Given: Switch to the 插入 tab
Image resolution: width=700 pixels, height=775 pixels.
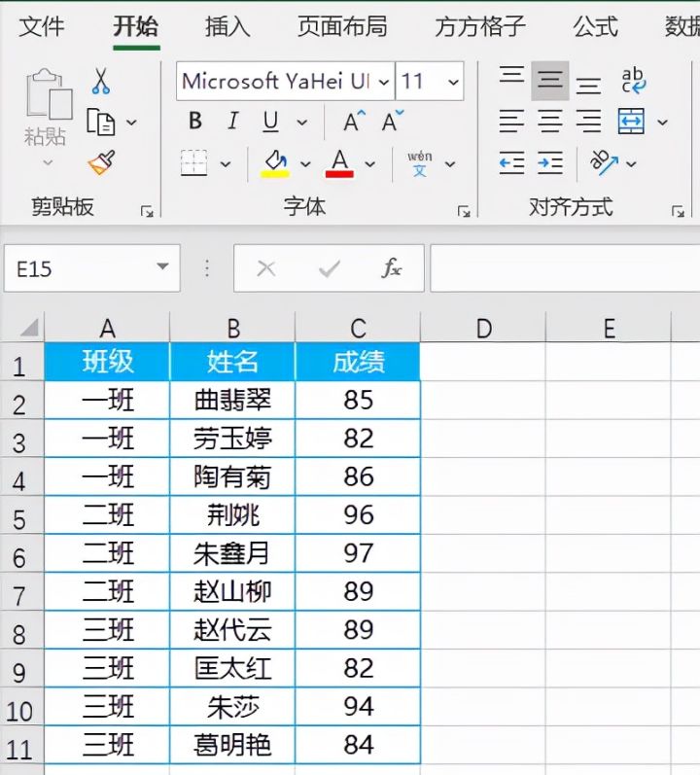Looking at the screenshot, I should tap(227, 26).
